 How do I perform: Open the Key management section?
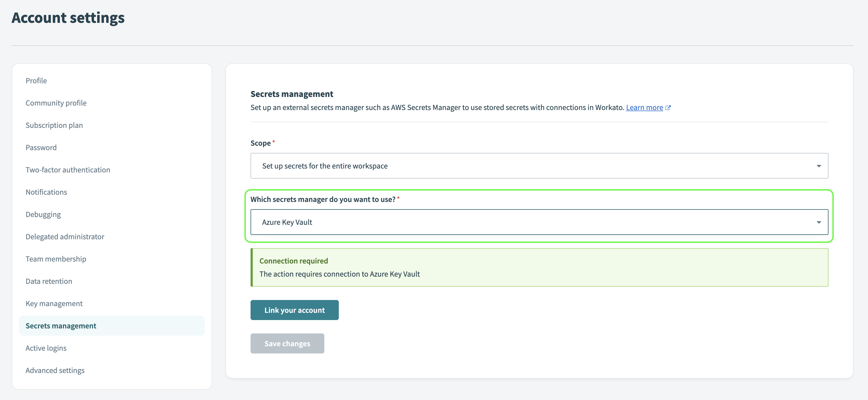pos(54,303)
